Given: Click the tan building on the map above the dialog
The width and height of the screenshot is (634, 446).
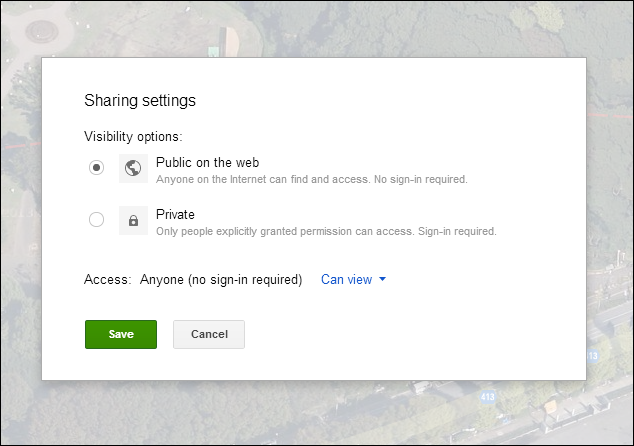Looking at the screenshot, I should click(x=231, y=40).
